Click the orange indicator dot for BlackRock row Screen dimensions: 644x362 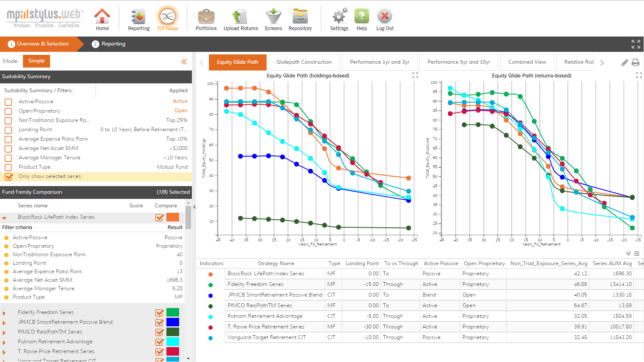coord(211,274)
